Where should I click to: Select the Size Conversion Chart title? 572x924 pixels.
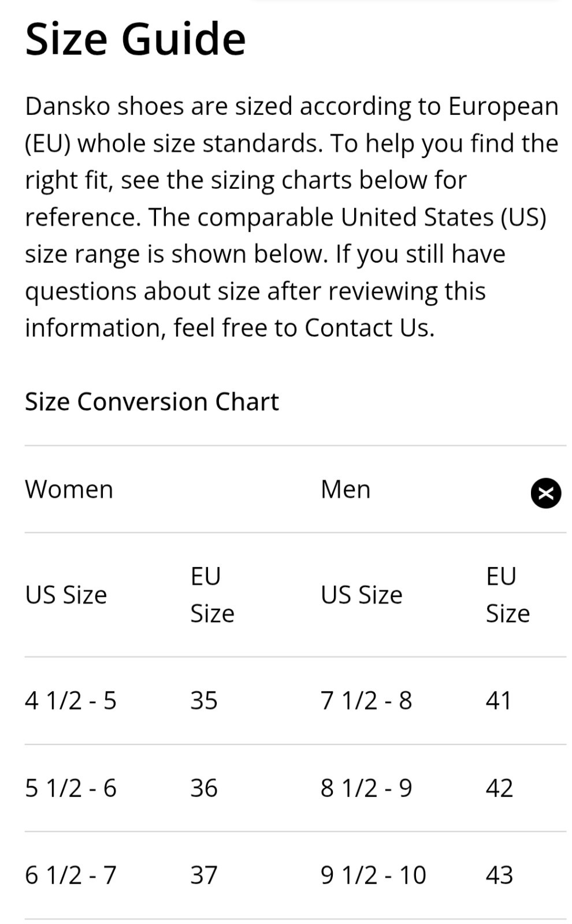coord(152,401)
